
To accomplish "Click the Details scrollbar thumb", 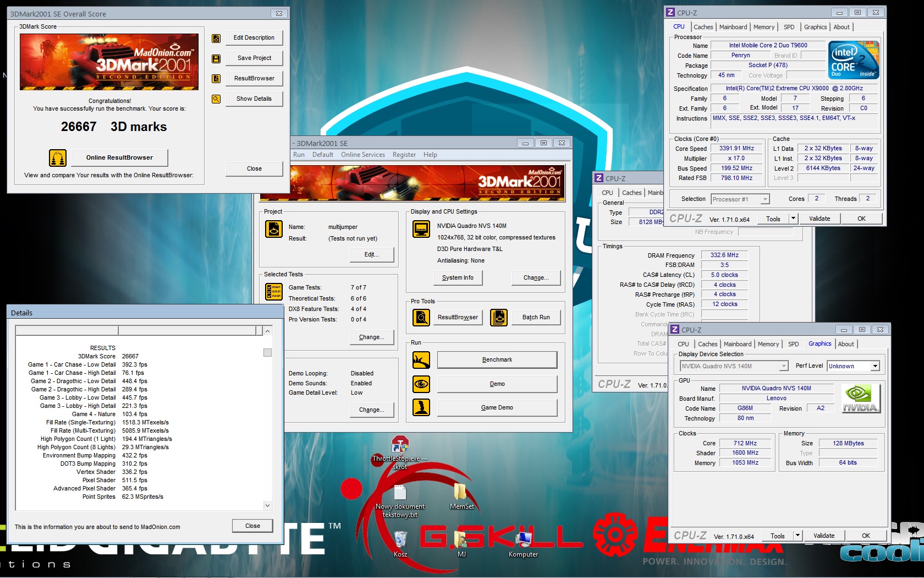I will pos(267,352).
